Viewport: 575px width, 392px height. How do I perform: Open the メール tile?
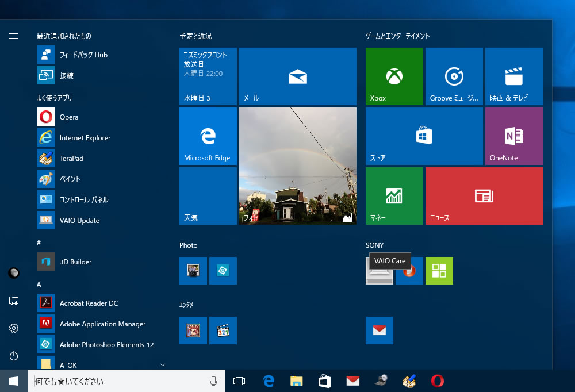coord(298,76)
